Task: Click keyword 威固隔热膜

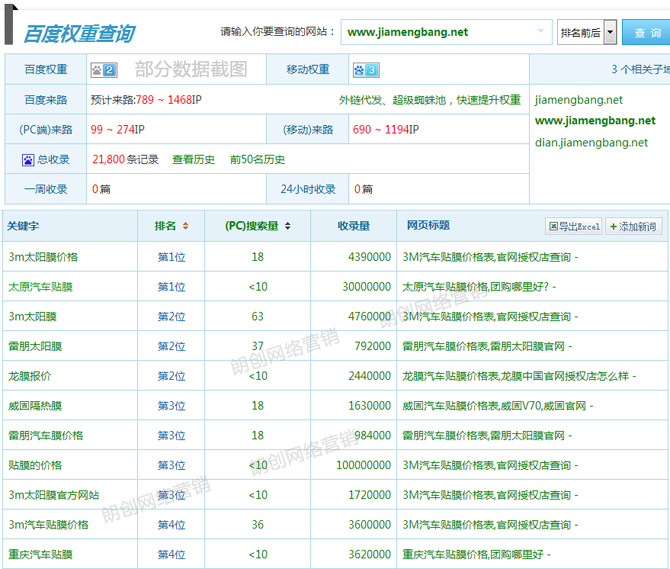Action: pyautogui.click(x=35, y=405)
